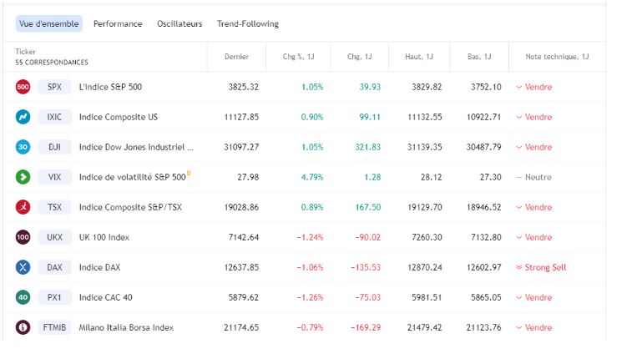Image resolution: width=632 pixels, height=364 pixels.
Task: Click the DAX blue X logo icon
Action: (23, 267)
